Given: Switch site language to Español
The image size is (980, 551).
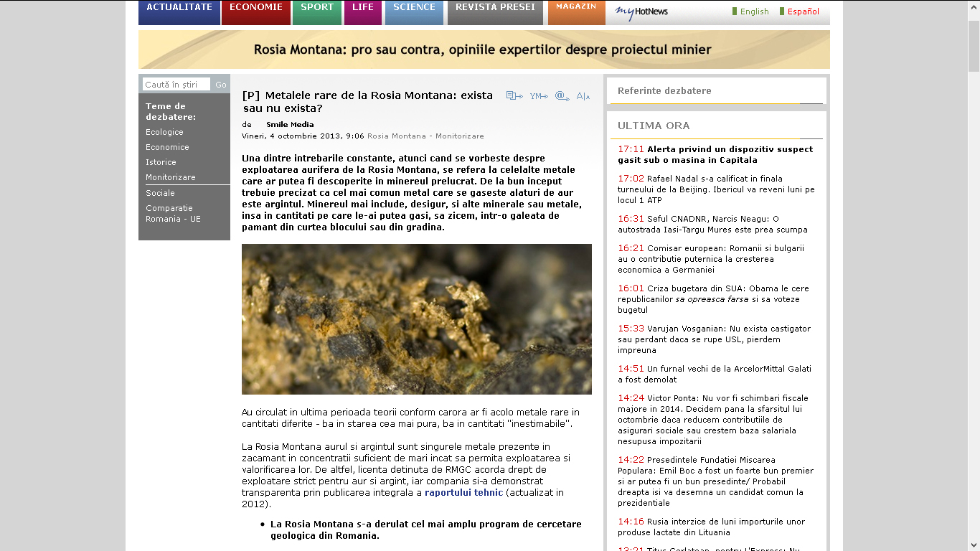Looking at the screenshot, I should (803, 11).
